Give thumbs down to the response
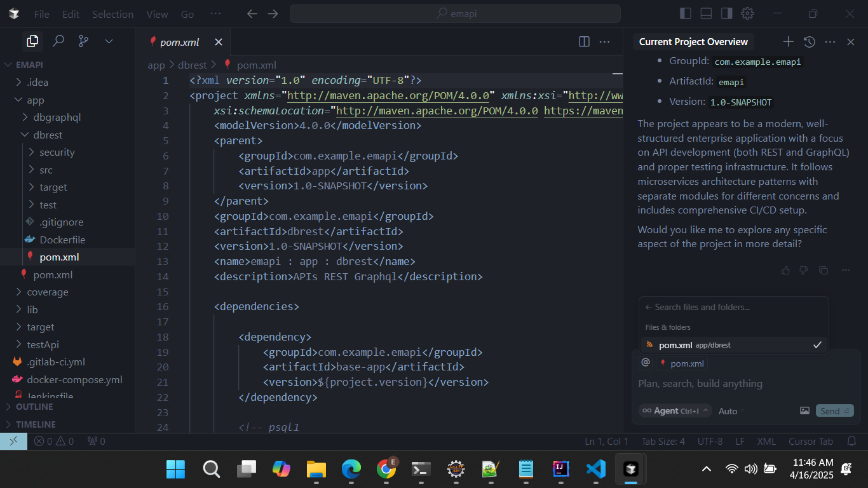The image size is (868, 488). [x=804, y=270]
